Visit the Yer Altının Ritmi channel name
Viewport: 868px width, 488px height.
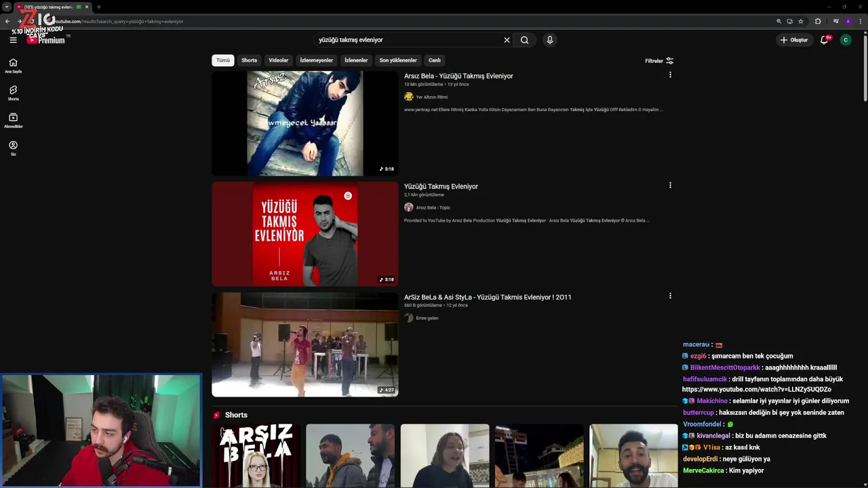(431, 97)
